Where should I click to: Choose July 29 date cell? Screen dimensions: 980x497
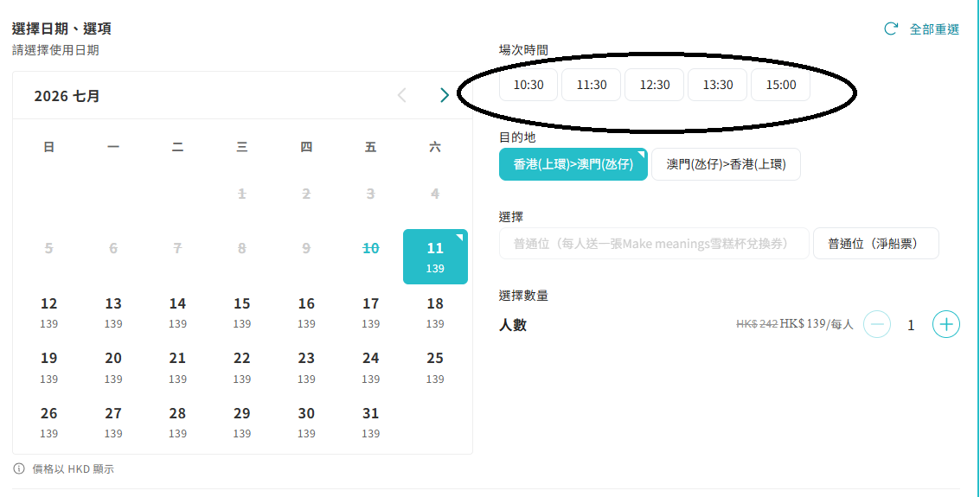(x=242, y=422)
